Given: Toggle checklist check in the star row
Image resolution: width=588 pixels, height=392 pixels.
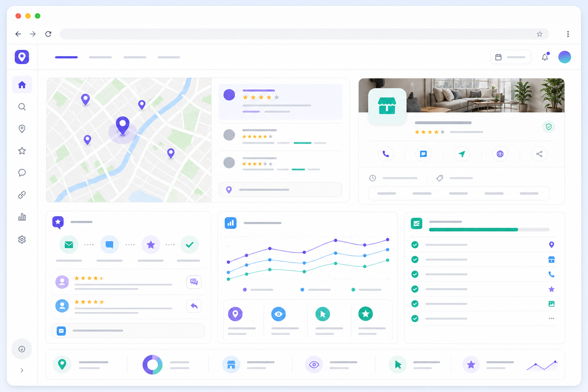Looking at the screenshot, I should (415, 289).
